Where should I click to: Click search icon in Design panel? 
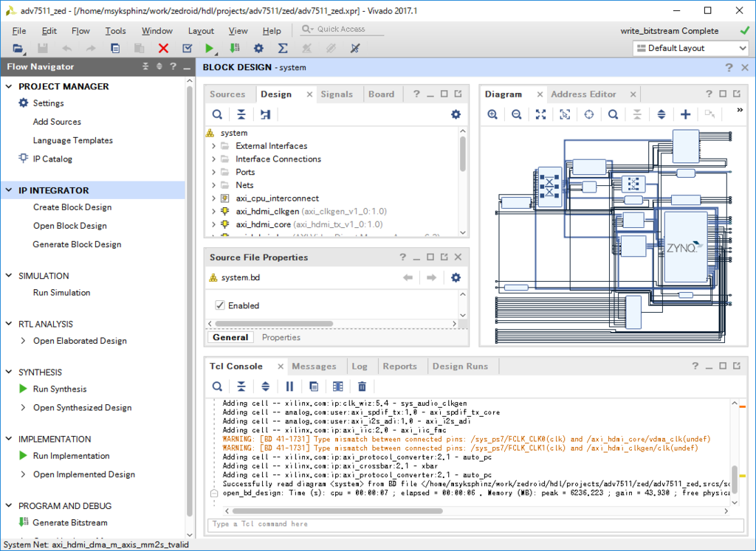pos(218,114)
